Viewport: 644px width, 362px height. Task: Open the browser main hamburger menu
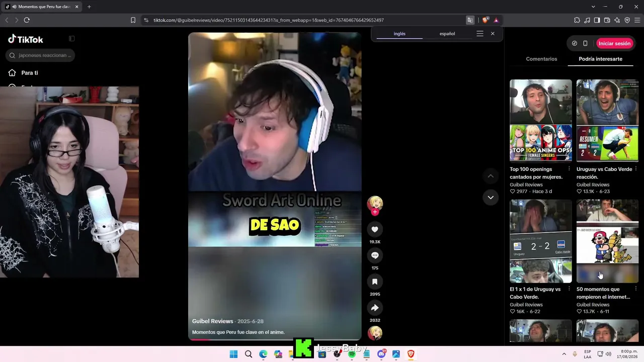(x=637, y=20)
